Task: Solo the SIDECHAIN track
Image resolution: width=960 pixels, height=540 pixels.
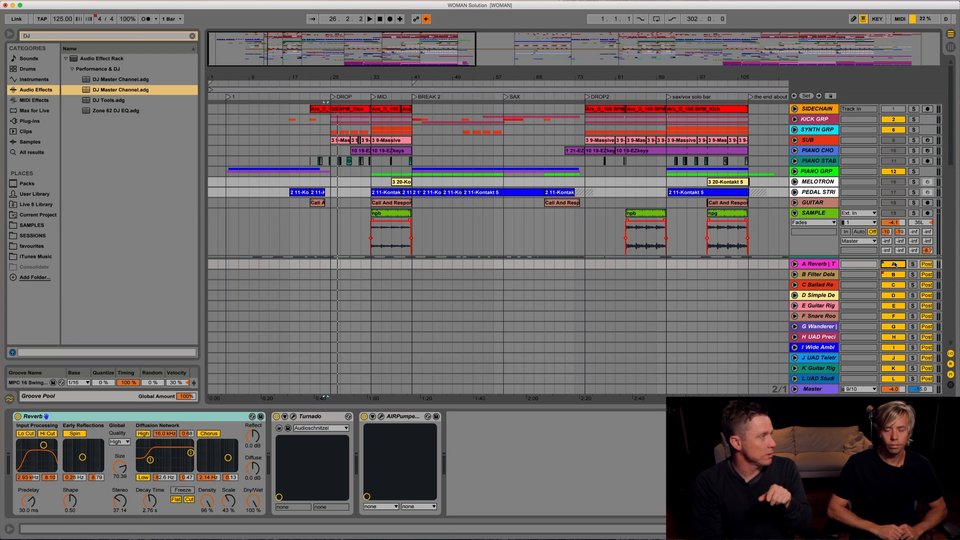Action: pyautogui.click(x=913, y=109)
